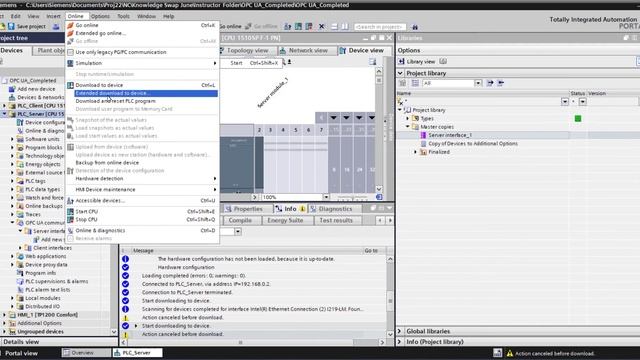The image size is (640, 360).
Task: Open the Window menu
Action: click(147, 16)
